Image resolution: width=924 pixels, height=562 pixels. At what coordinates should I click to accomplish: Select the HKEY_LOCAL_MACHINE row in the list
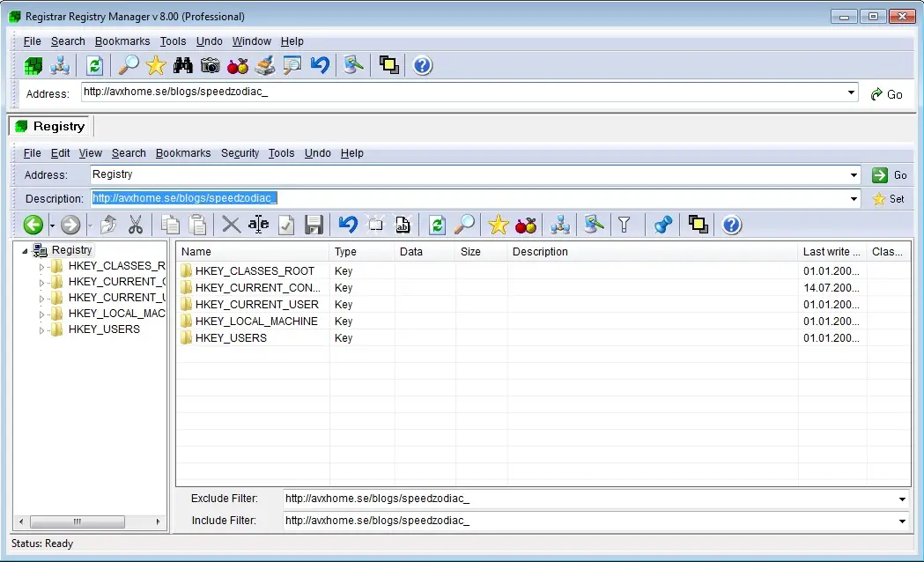pos(256,322)
